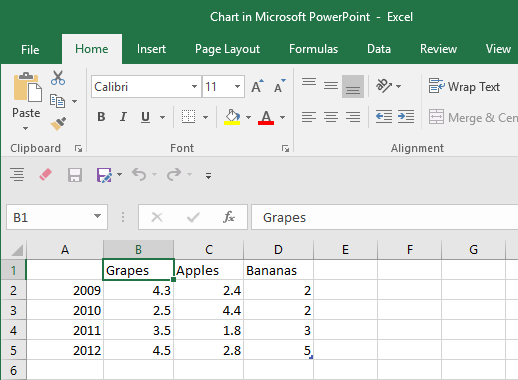The height and width of the screenshot is (380, 518).
Task: Increase indent
Action: pyautogui.click(x=406, y=117)
